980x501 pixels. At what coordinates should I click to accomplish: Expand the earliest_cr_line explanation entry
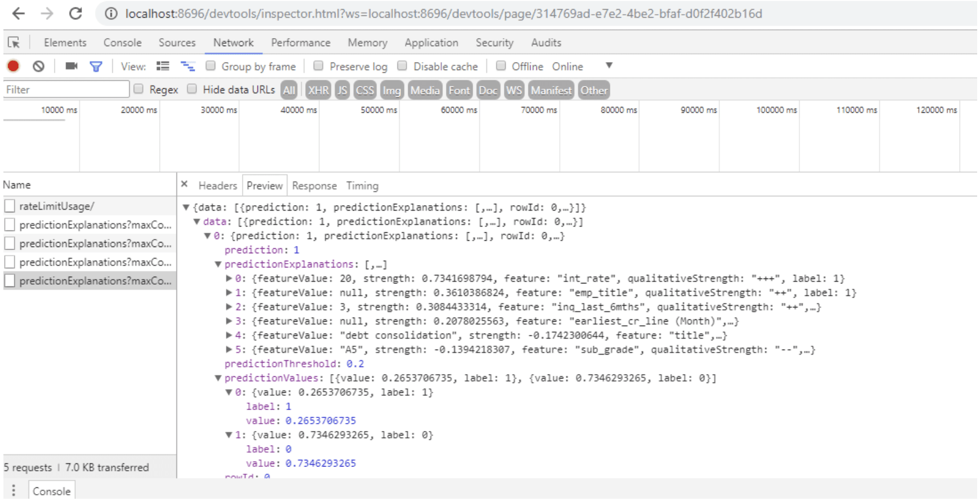click(x=228, y=321)
